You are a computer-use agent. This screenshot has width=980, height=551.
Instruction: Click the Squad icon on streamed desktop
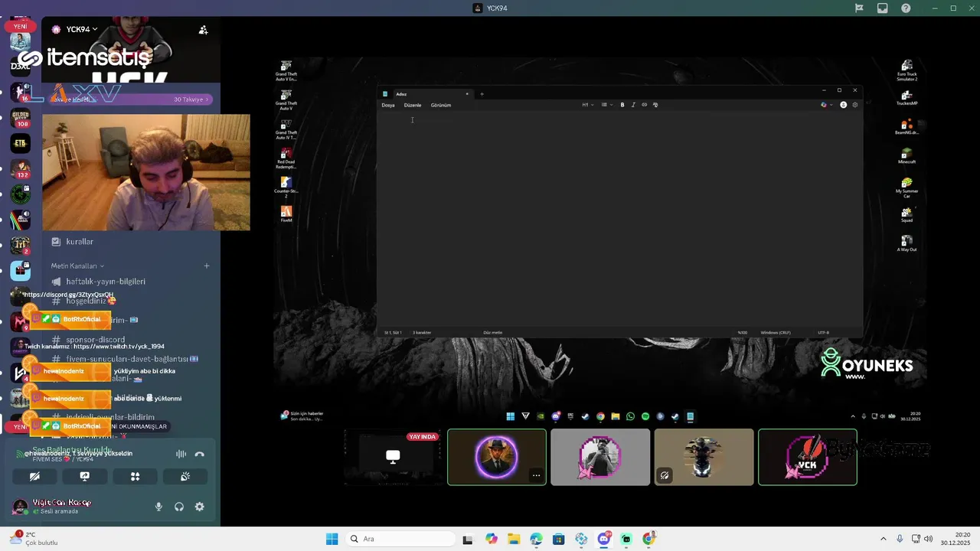[x=906, y=214]
